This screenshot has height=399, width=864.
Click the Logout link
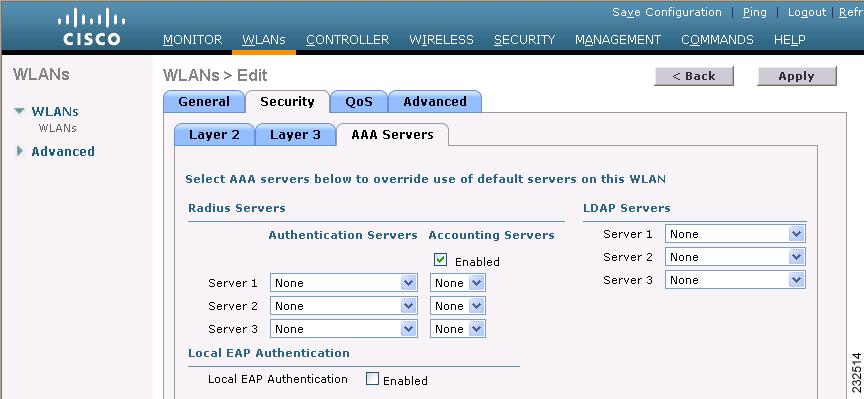(x=807, y=12)
